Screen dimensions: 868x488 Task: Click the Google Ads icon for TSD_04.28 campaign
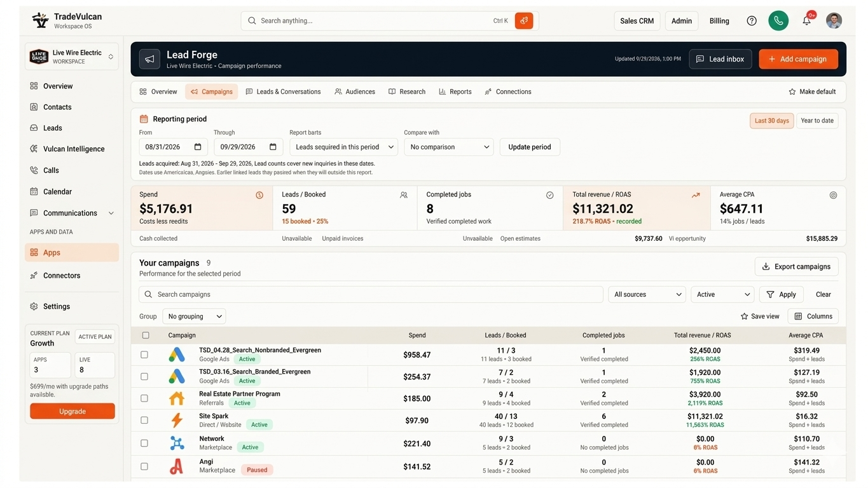coord(177,355)
